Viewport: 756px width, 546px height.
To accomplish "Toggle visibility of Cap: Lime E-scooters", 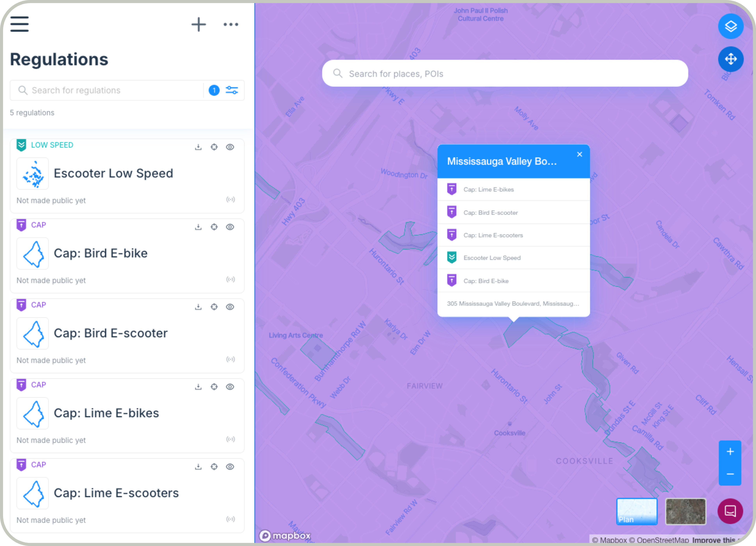I will point(230,467).
